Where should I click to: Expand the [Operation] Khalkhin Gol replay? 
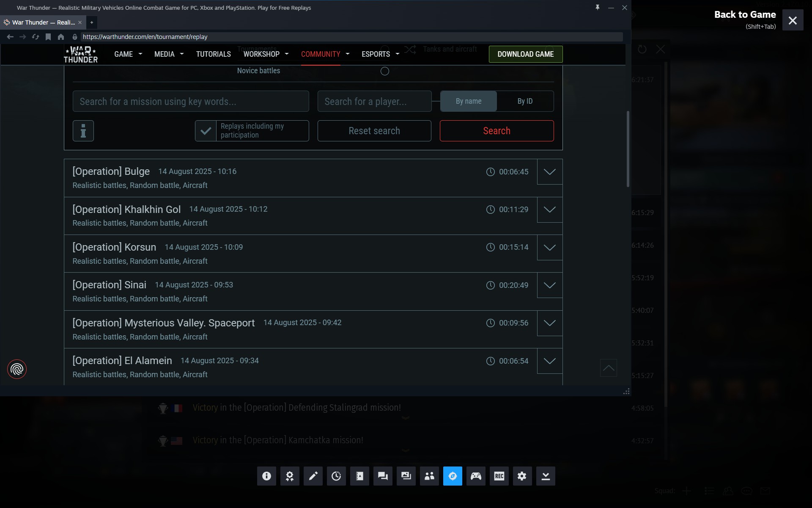pyautogui.click(x=550, y=210)
